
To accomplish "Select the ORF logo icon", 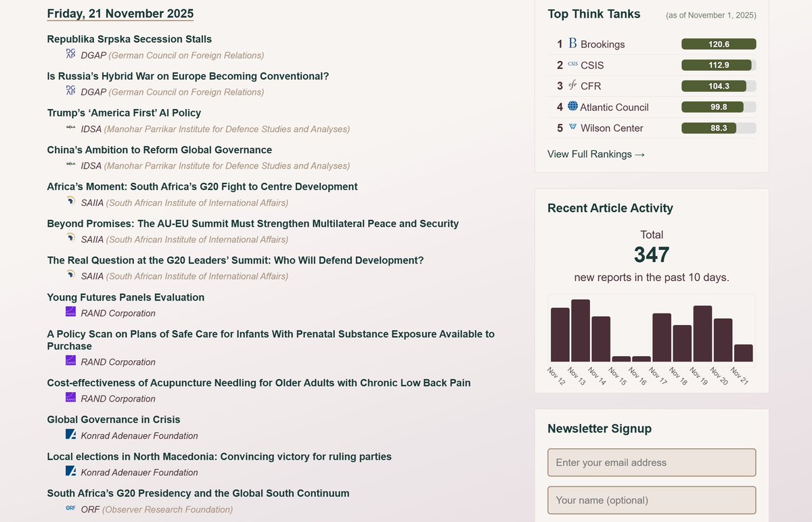I will [x=70, y=507].
